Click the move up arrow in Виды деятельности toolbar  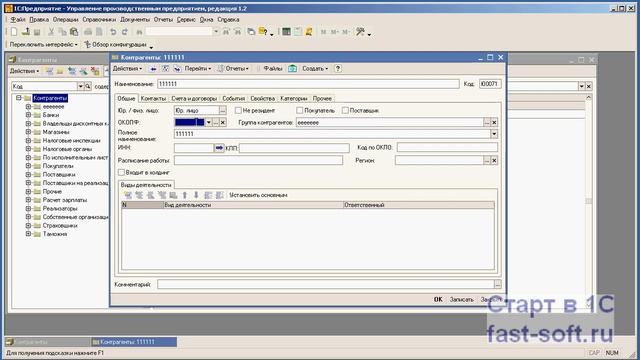(x=185, y=195)
